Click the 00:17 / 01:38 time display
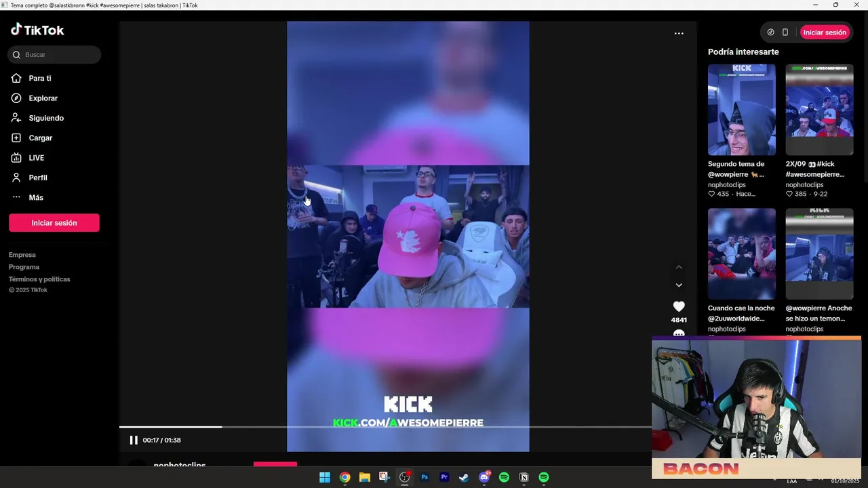The image size is (868, 488). point(161,440)
